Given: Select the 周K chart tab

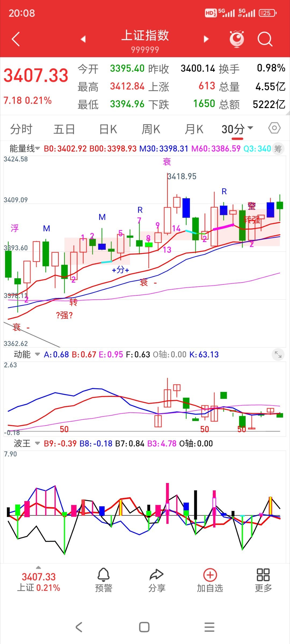Looking at the screenshot, I should 151,129.
